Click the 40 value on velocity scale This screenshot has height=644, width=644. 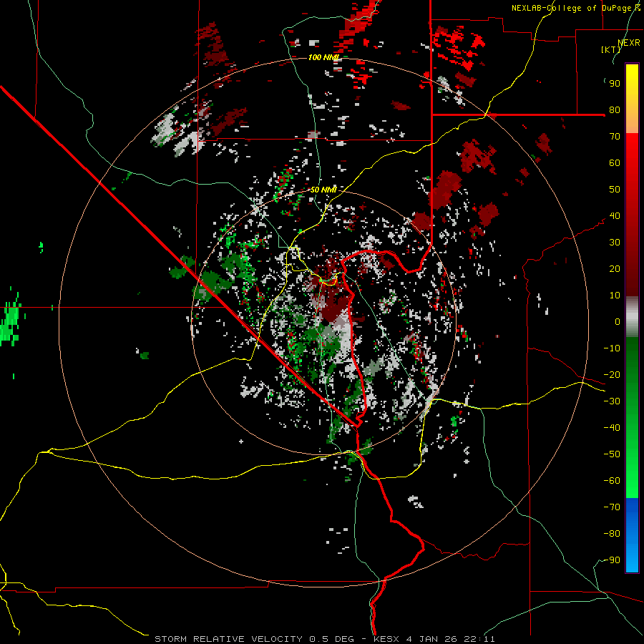click(615, 216)
